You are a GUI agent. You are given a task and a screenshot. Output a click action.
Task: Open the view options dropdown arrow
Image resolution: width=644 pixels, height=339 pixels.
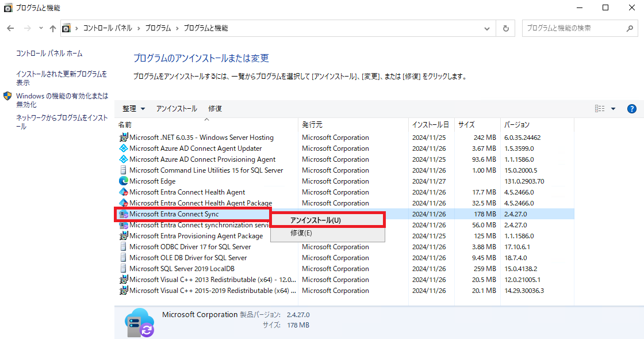pos(613,108)
